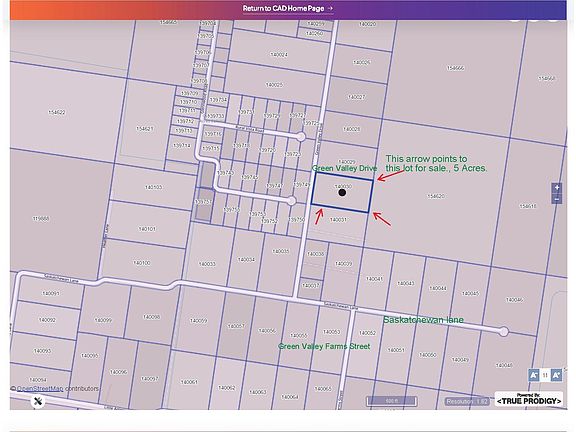Screen dimensions: 576x432
Task: Open the OpenStreetMap attribution link
Action: coord(40,389)
